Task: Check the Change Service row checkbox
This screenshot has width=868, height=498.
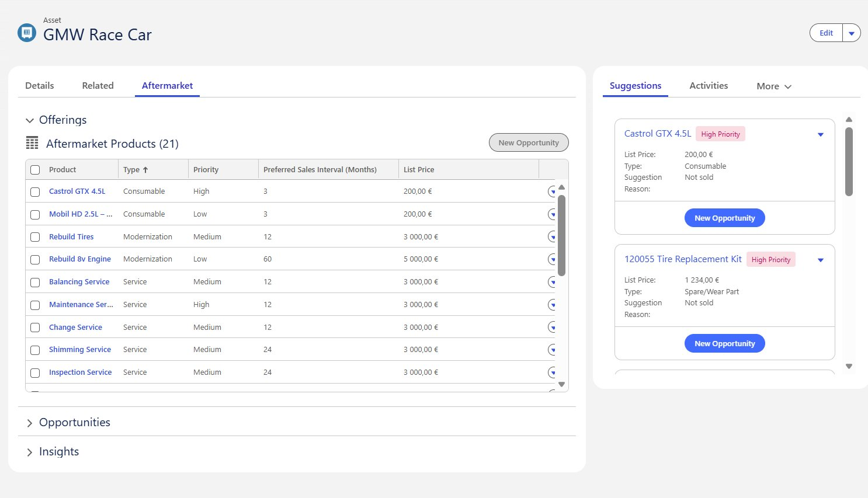Action: pos(35,328)
